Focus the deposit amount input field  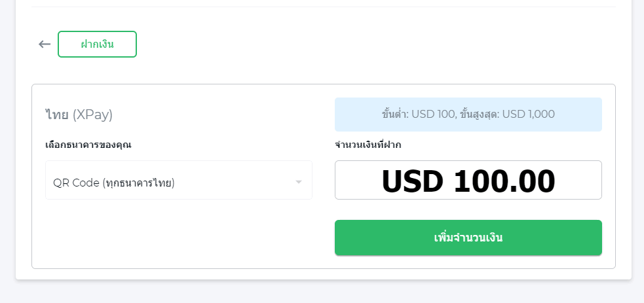(x=468, y=180)
